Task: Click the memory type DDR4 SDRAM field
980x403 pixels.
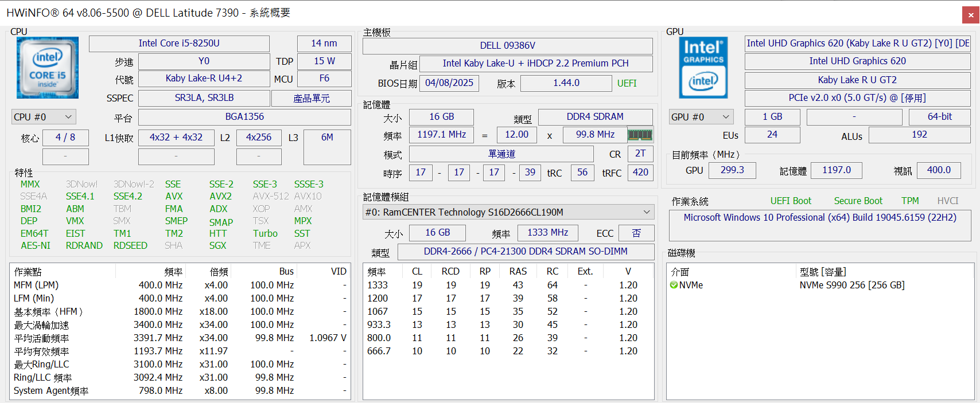Action: click(x=595, y=117)
